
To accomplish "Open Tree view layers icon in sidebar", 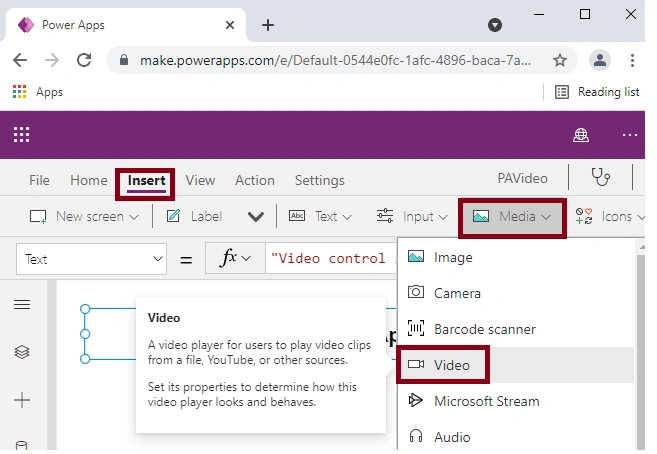I will [22, 352].
